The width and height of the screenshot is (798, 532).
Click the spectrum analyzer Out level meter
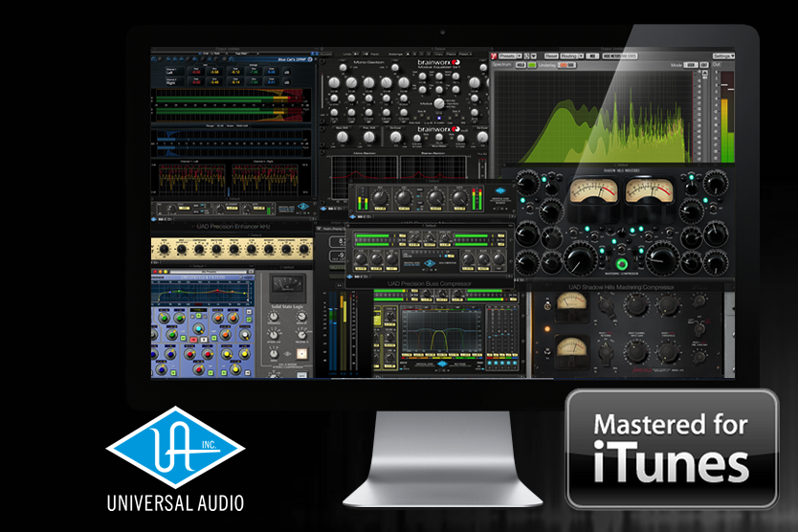pos(727,117)
